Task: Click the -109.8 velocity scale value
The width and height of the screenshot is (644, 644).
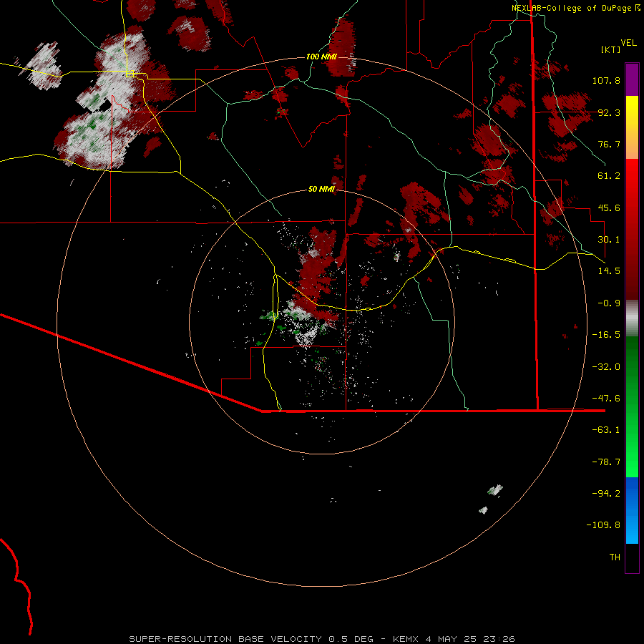Action: pyautogui.click(x=603, y=525)
